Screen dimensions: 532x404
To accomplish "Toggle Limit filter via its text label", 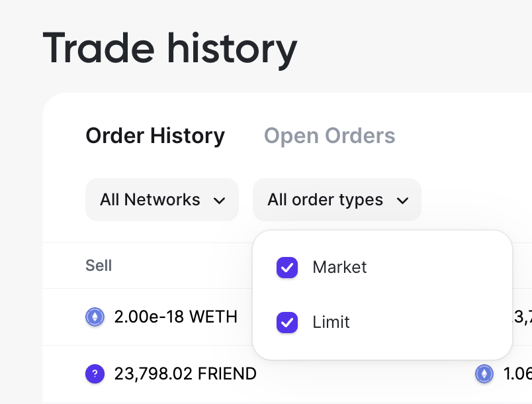I will pos(331,323).
